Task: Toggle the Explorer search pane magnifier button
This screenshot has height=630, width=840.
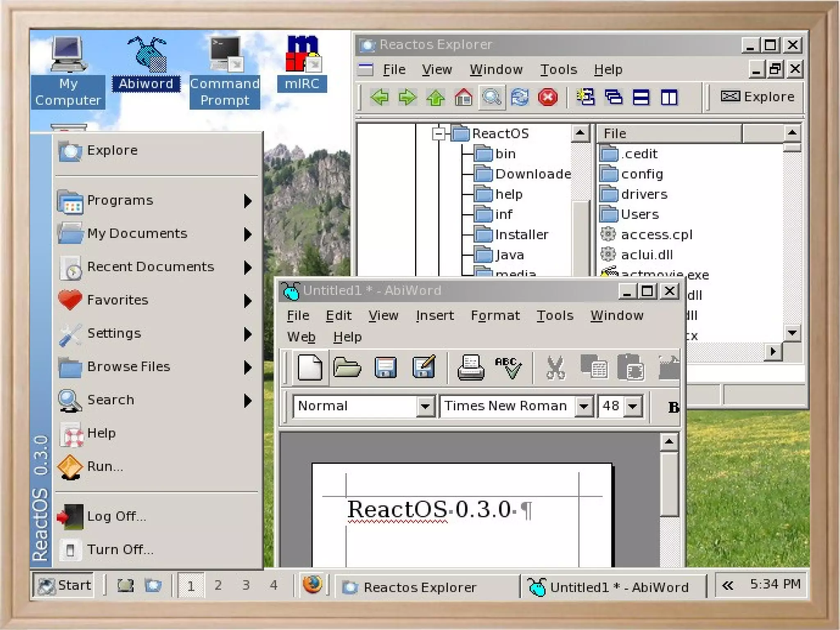Action: [492, 97]
